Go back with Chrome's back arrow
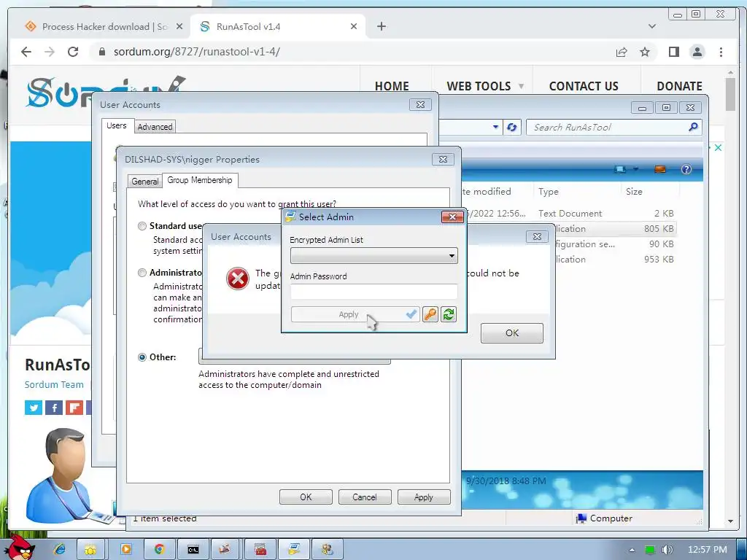Viewport: 747px width, 560px height. (x=26, y=52)
